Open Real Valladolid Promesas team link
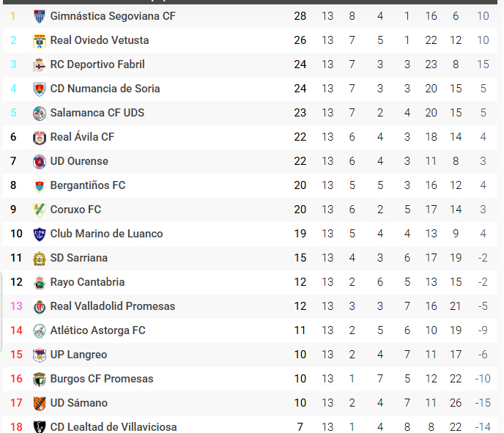The width and height of the screenshot is (504, 433). point(112,306)
